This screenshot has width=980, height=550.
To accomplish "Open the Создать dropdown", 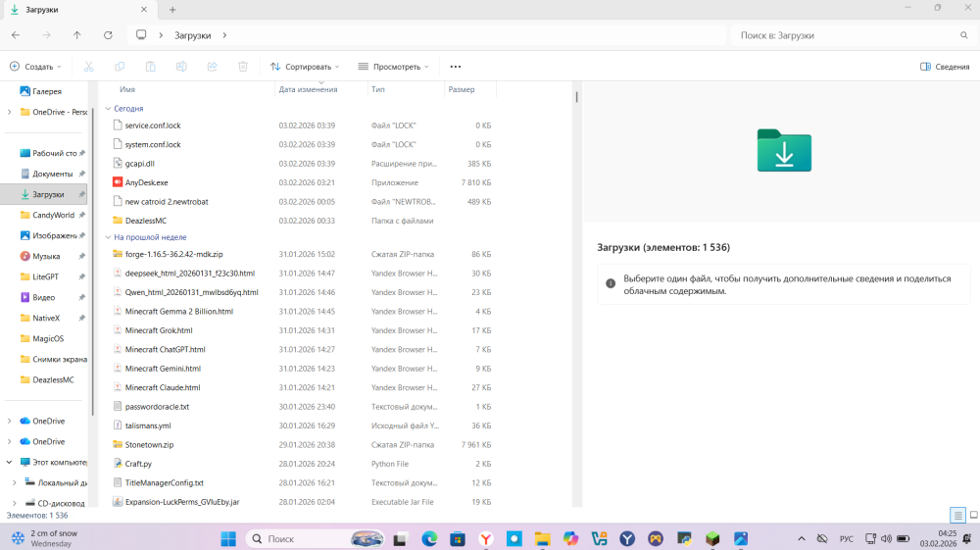I will tap(36, 67).
